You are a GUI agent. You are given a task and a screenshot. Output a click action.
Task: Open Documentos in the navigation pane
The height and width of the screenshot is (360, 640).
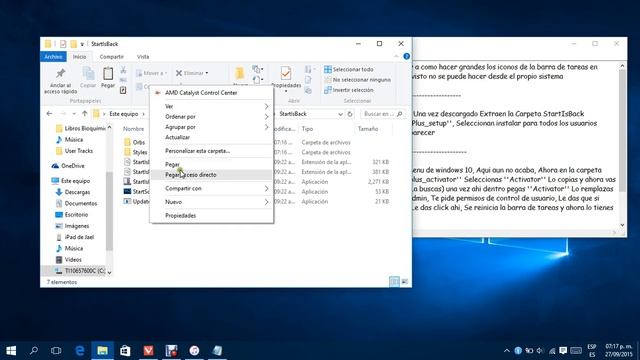pyautogui.click(x=76, y=203)
